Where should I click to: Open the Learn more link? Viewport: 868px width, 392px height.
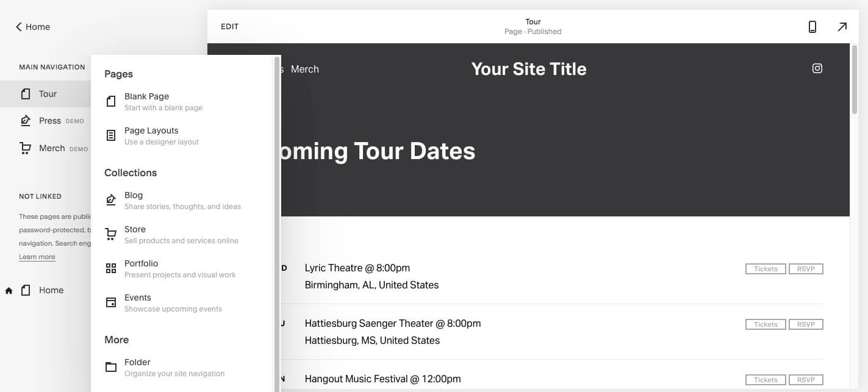tap(37, 257)
